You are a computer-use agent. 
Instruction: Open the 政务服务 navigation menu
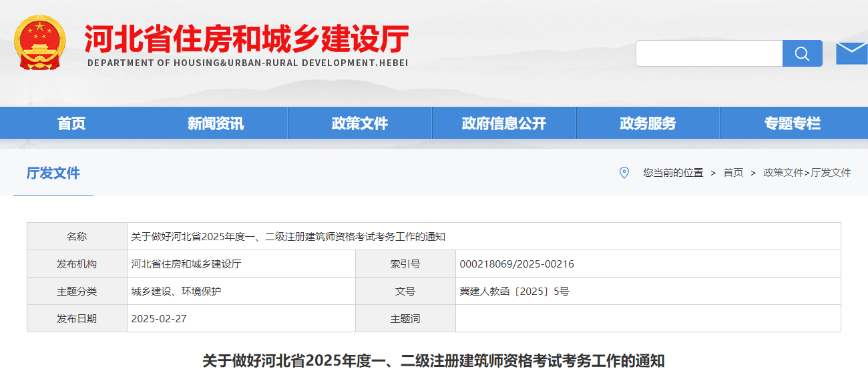coord(648,123)
